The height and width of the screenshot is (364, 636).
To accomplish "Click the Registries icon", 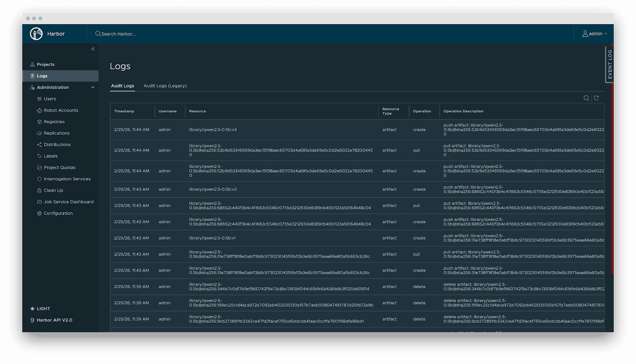I will (x=39, y=122).
